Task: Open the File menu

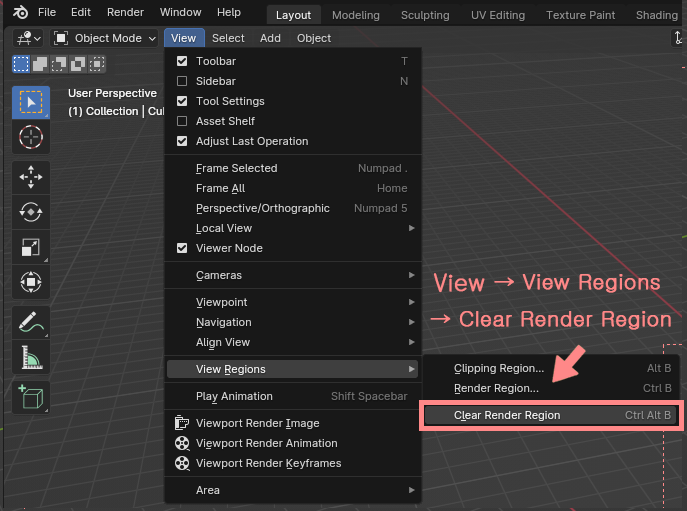Action: coord(47,12)
